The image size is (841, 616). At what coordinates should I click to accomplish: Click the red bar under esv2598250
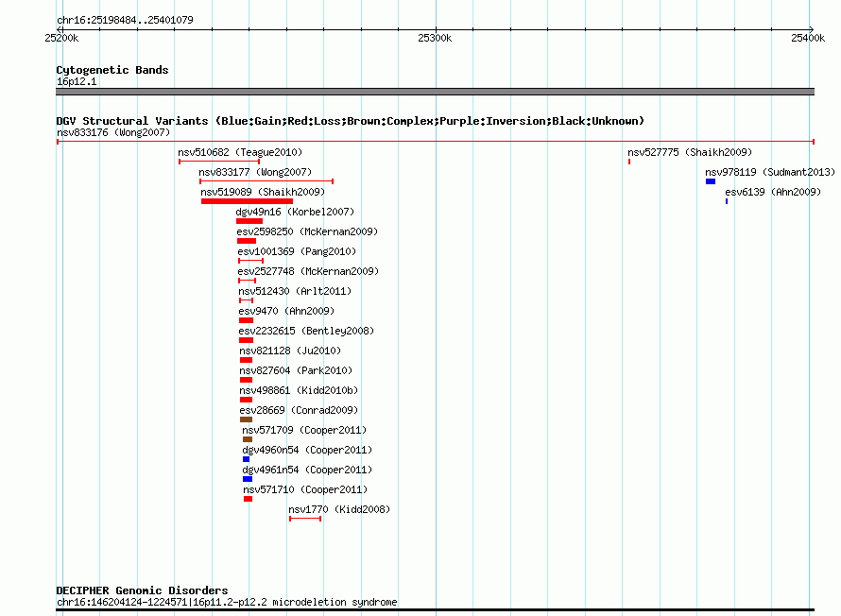[x=247, y=241]
